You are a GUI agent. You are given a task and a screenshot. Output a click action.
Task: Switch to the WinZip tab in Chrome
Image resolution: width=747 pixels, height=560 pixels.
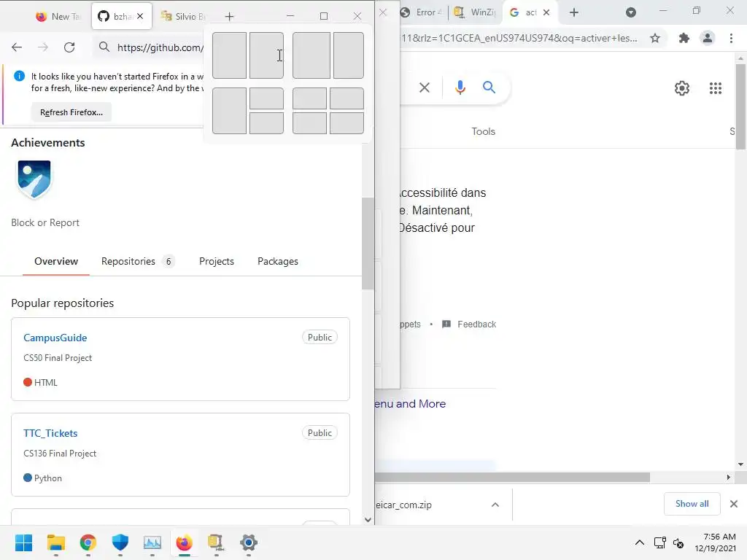pos(474,12)
